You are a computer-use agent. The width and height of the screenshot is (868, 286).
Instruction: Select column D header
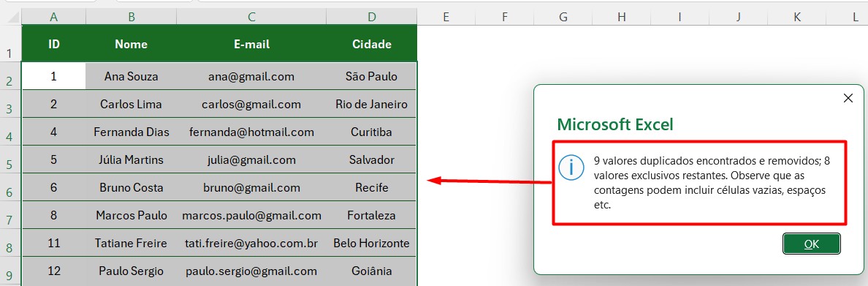coord(371,17)
